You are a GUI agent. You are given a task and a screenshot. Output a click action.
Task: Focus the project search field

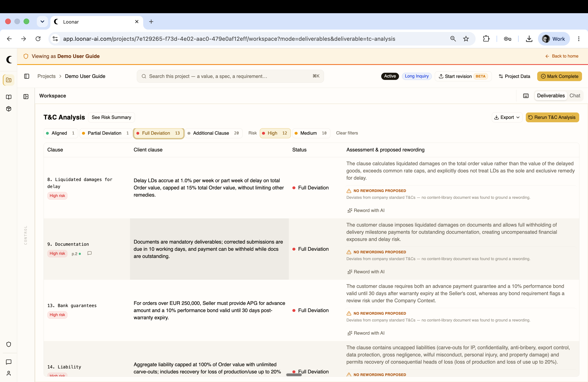click(230, 76)
